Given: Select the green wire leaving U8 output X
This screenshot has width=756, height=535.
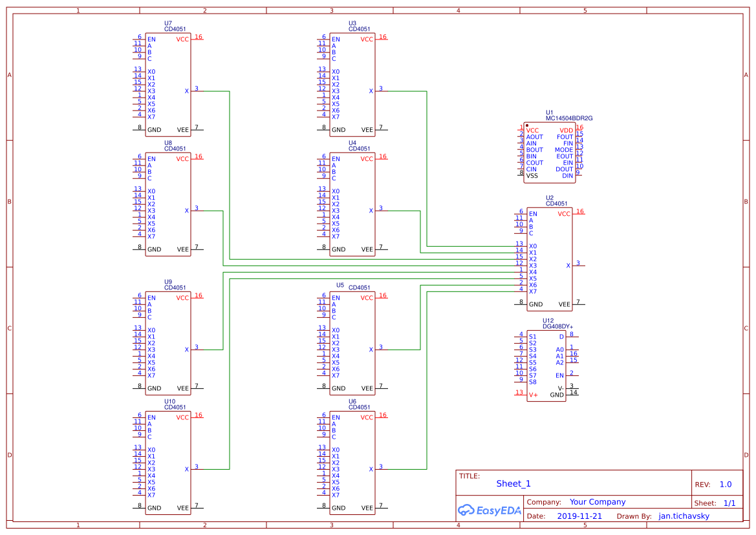Looking at the screenshot, I should pos(213,209).
